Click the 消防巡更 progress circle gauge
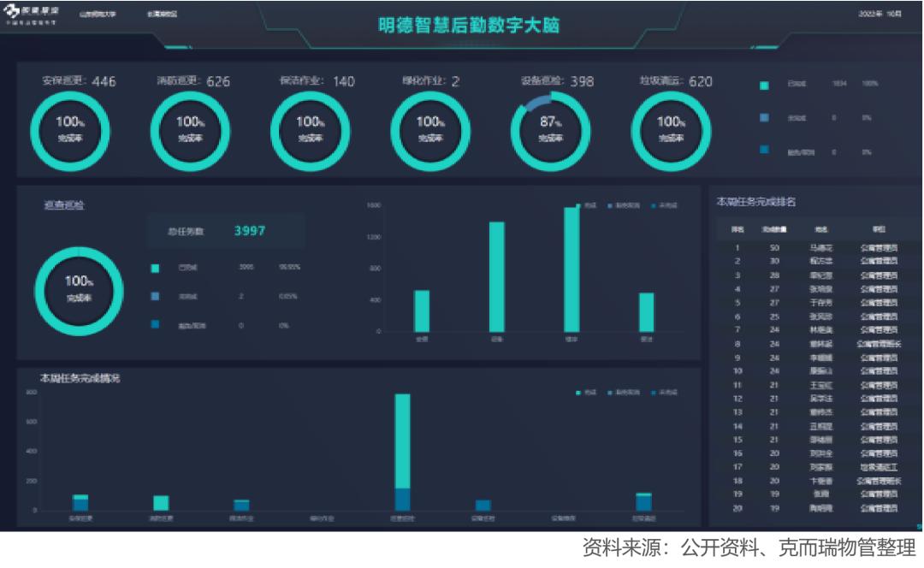Image resolution: width=924 pixels, height=568 pixels. tap(192, 129)
